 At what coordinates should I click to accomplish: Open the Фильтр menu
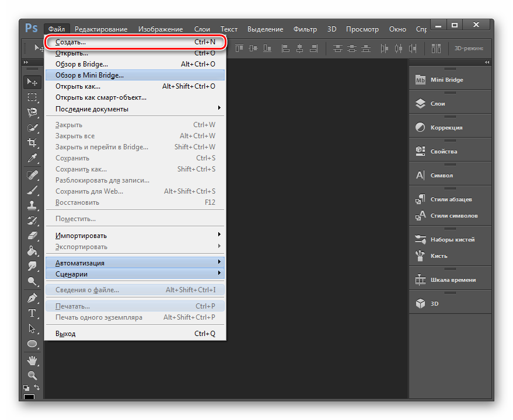click(x=305, y=29)
